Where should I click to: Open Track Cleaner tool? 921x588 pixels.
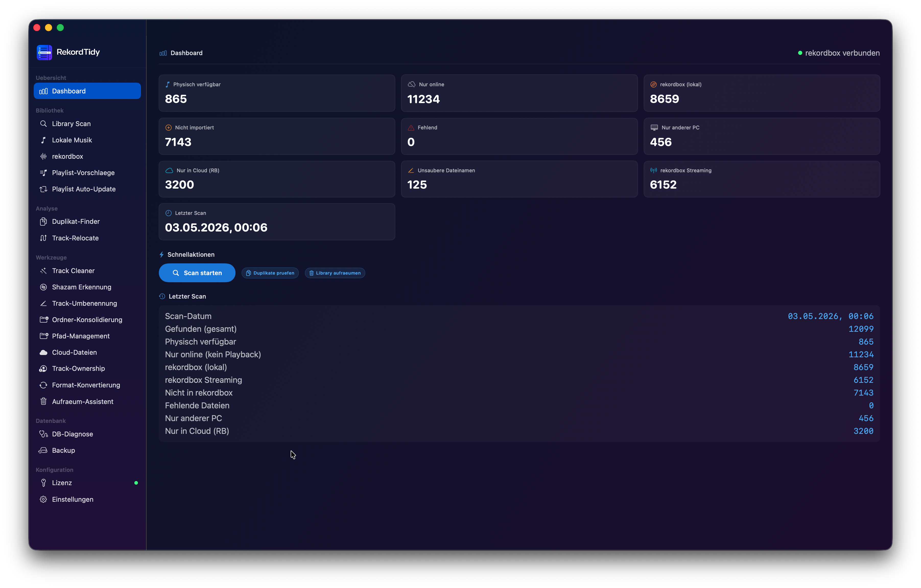pyautogui.click(x=87, y=271)
